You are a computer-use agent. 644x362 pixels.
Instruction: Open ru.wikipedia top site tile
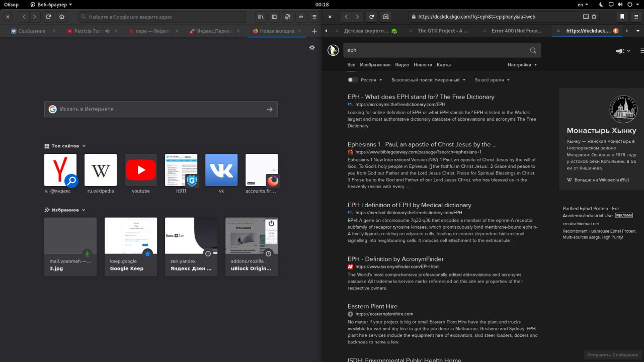(x=101, y=173)
